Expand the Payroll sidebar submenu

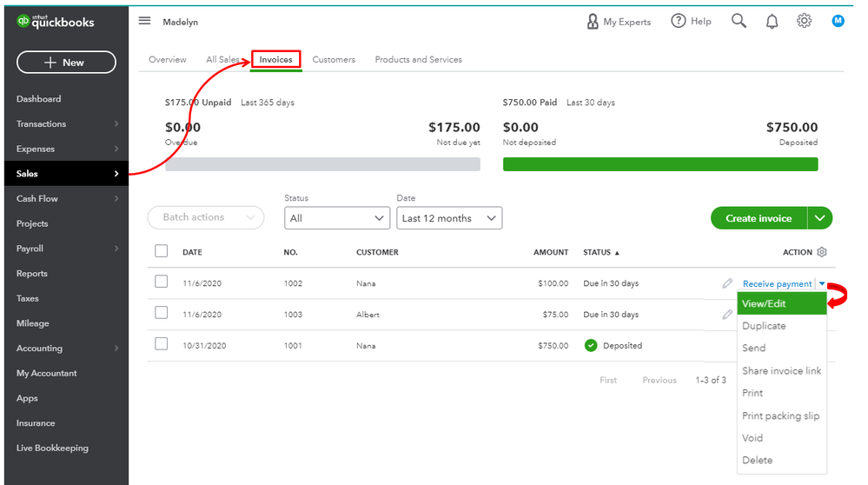click(x=116, y=249)
